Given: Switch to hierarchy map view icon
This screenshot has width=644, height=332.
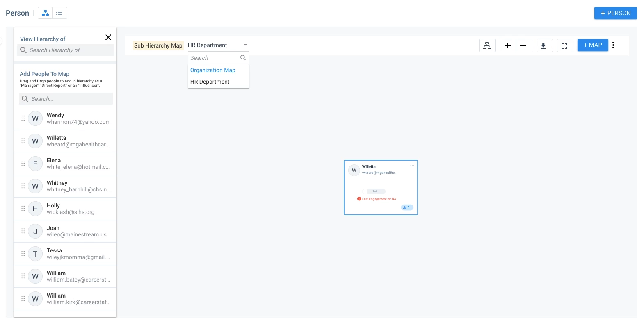Looking at the screenshot, I should pos(45,13).
